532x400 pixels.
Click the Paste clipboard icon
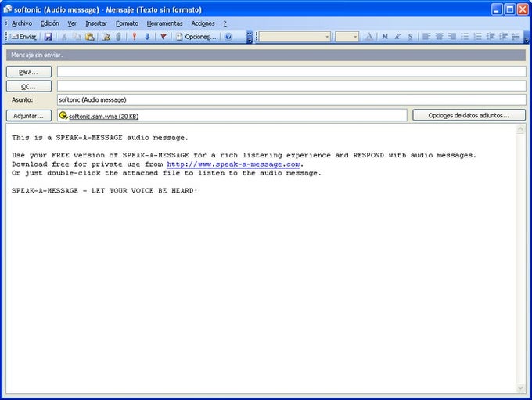point(90,37)
